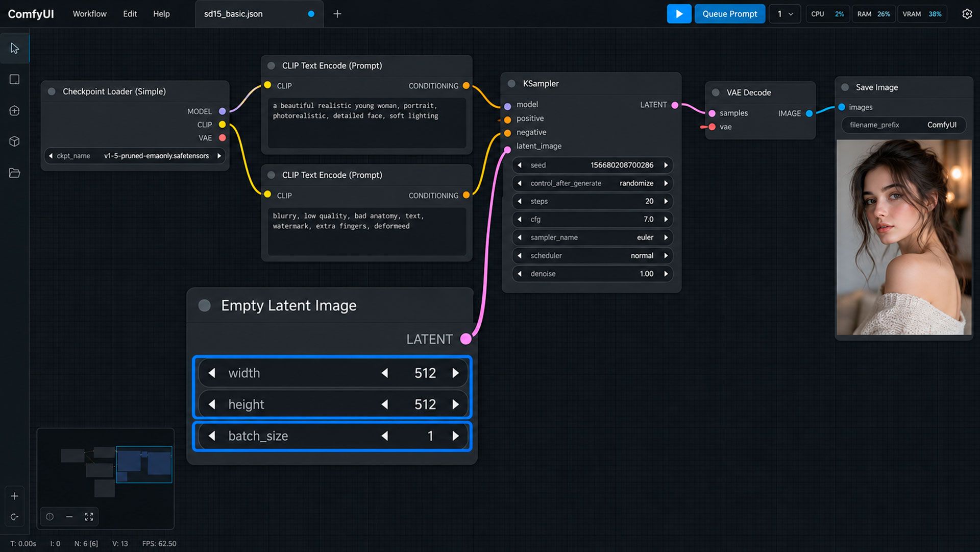980x552 pixels.
Task: Open ckpt_name checkpoint selector
Action: coord(135,156)
